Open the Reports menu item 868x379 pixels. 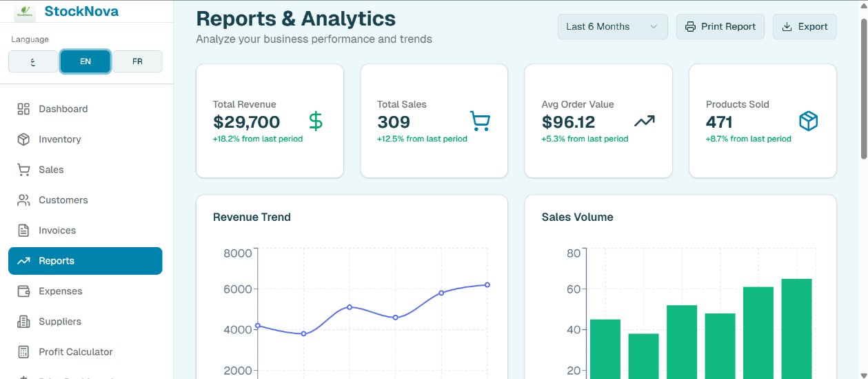pyautogui.click(x=85, y=261)
